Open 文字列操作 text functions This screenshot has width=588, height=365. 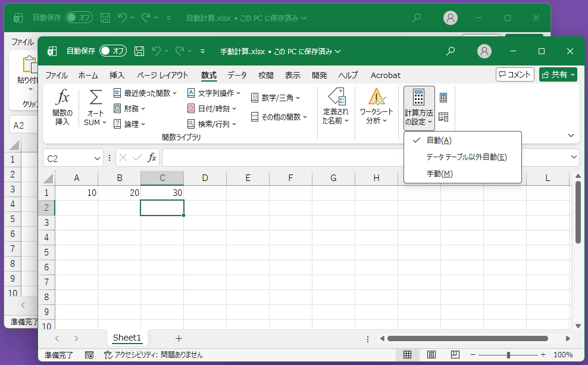(214, 93)
